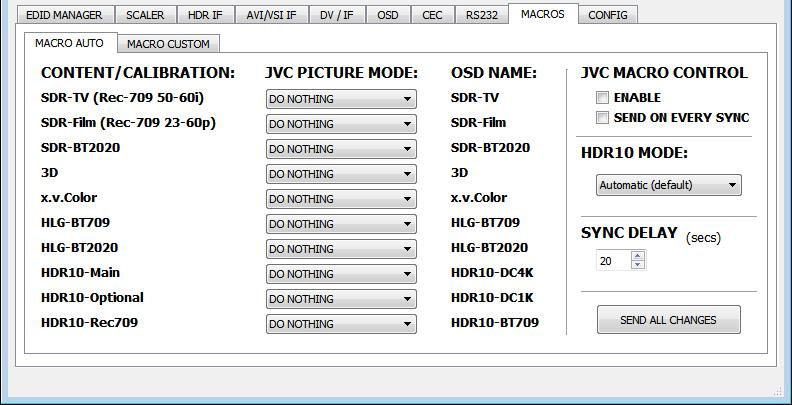Click the JVC MACRO CONTROL heading
Image resolution: width=792 pixels, height=405 pixels.
tap(664, 73)
